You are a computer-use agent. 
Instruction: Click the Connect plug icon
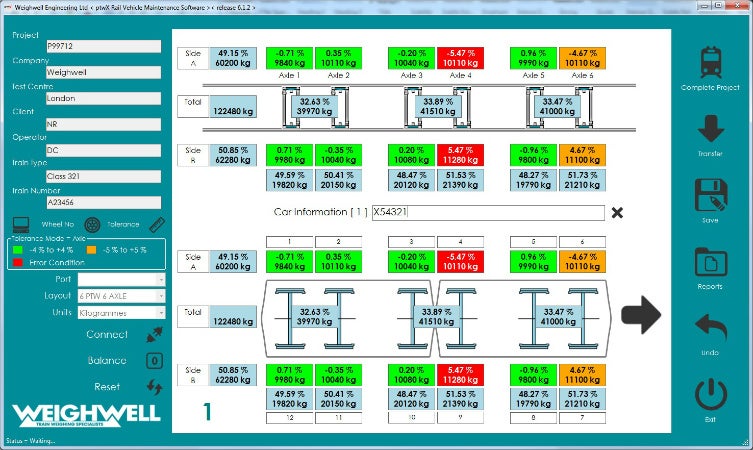[155, 335]
